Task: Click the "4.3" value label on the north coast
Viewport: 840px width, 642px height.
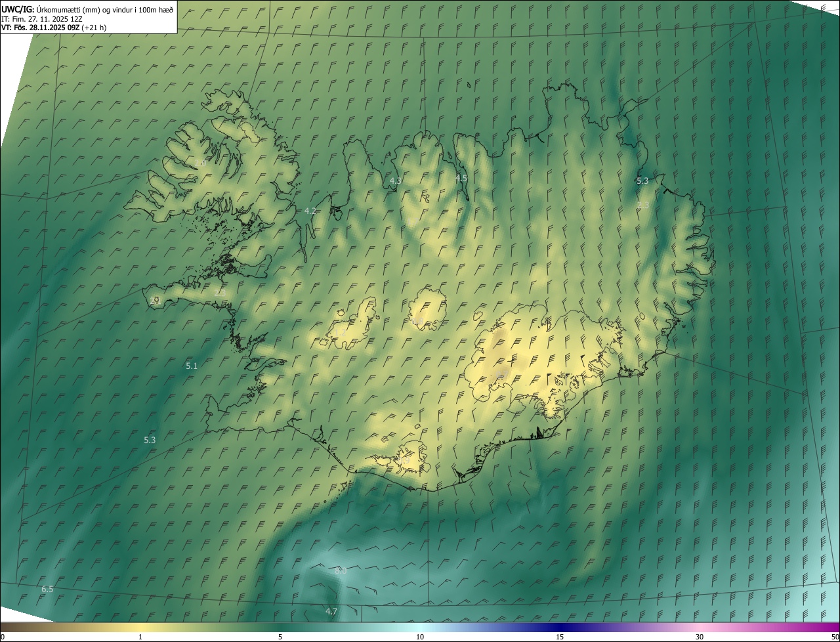Action: [x=396, y=180]
